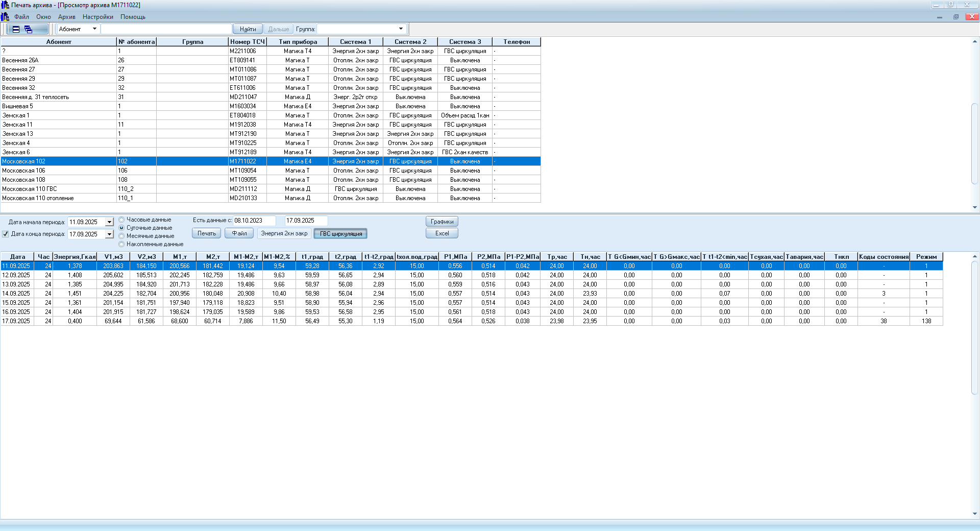Restore the inner archive view window
The width and height of the screenshot is (980, 531).
pos(956,17)
